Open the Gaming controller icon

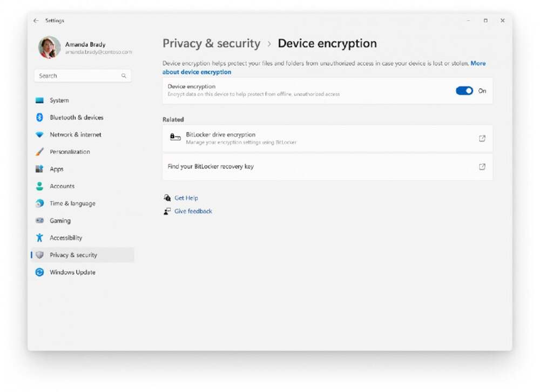[x=39, y=220]
